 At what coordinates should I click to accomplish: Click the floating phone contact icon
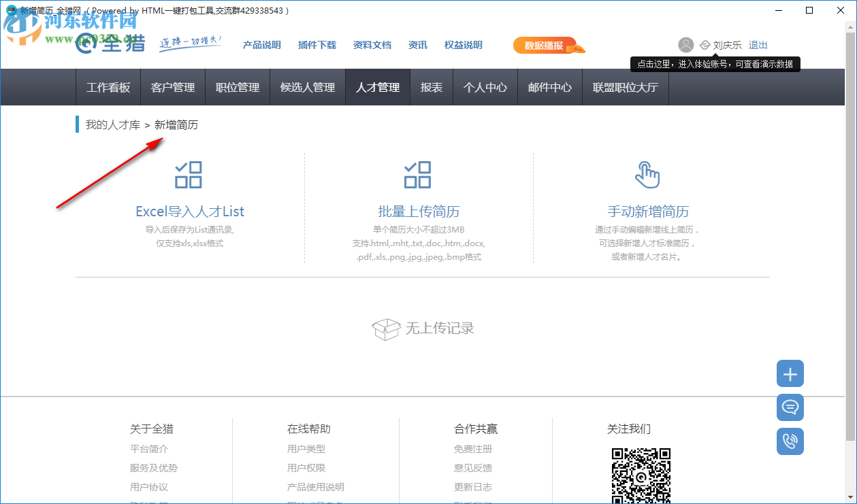(x=790, y=441)
